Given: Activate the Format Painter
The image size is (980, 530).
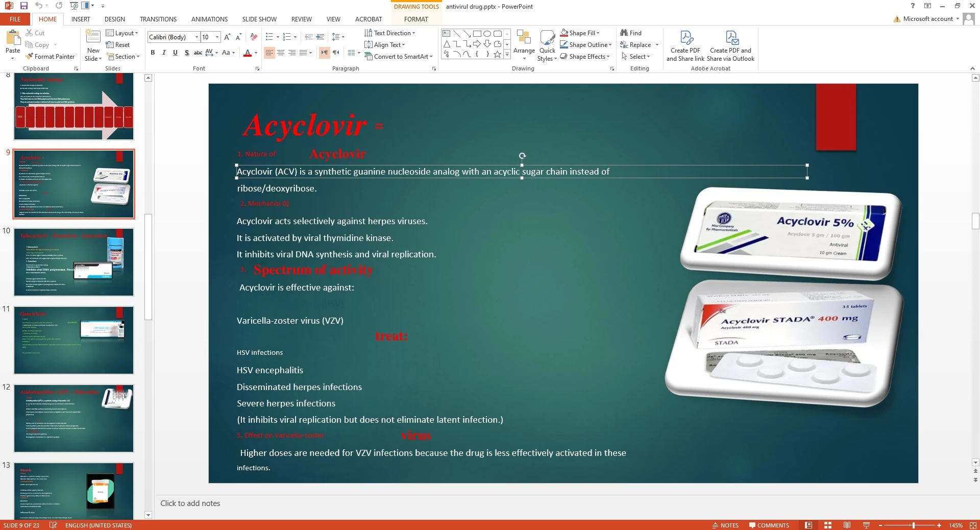Looking at the screenshot, I should (x=50, y=56).
